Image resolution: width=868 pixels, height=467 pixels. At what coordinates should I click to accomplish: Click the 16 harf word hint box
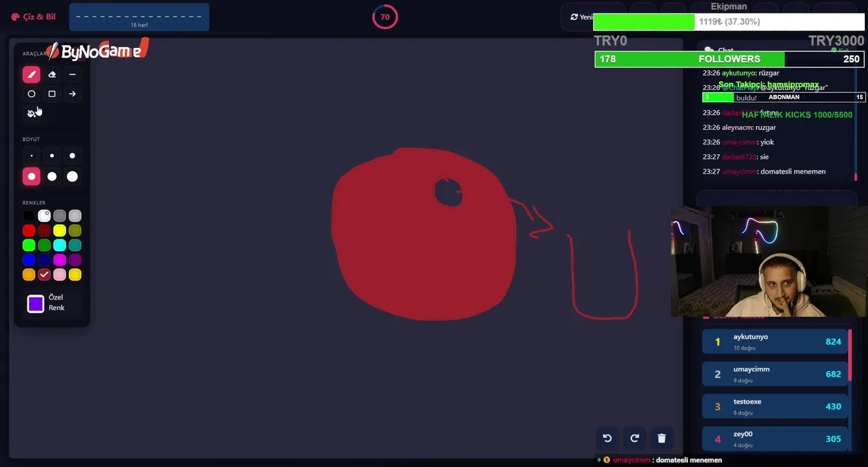point(139,18)
